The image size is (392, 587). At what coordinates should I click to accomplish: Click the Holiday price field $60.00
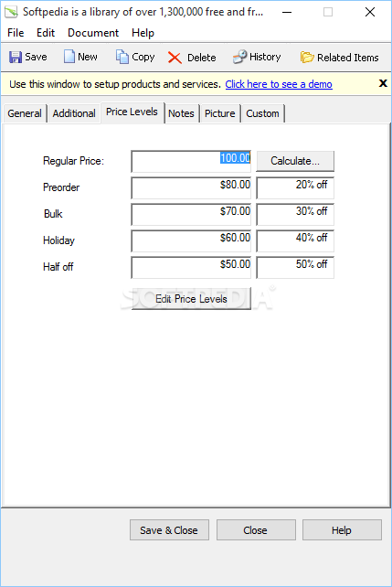pyautogui.click(x=191, y=241)
